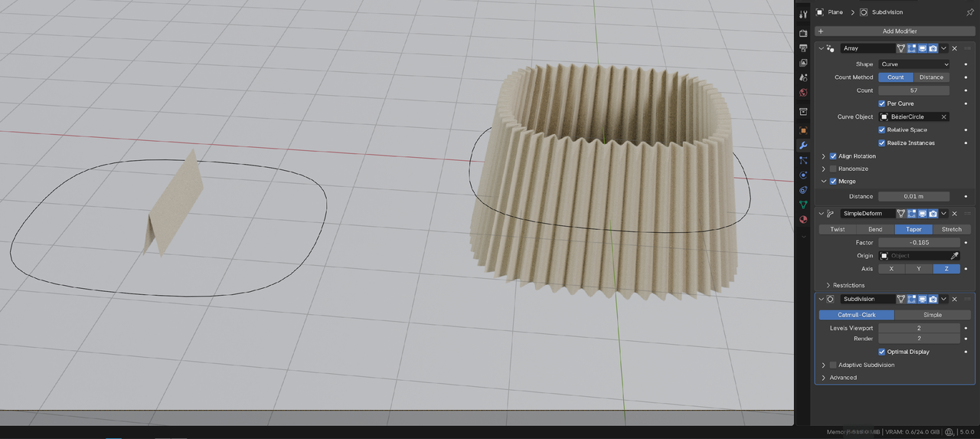Screen dimensions: 980x439
Task: Expand the Randomize subpanel
Action: (824, 169)
